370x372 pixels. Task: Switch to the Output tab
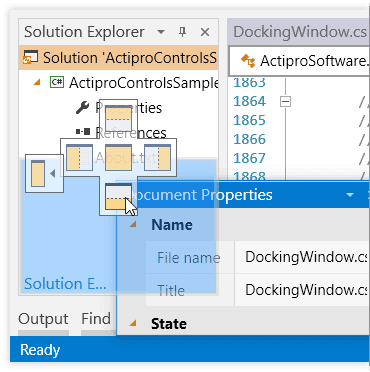click(x=43, y=319)
